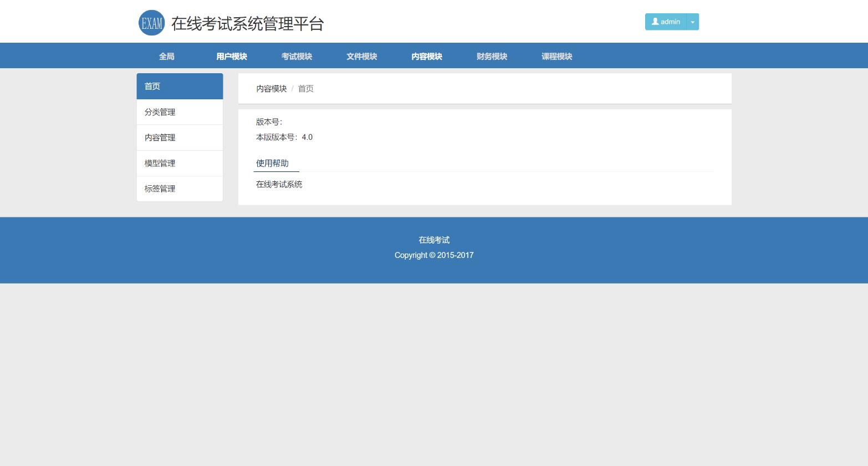Go to 用户模块 in top navigation
This screenshot has width=868, height=466.
[232, 56]
